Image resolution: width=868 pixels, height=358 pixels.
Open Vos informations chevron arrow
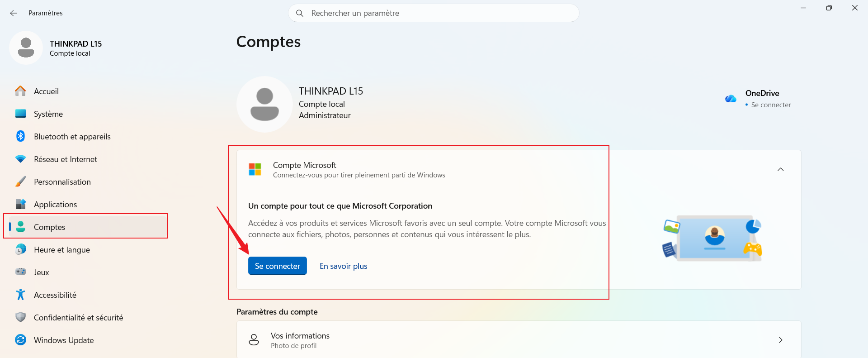pos(780,340)
